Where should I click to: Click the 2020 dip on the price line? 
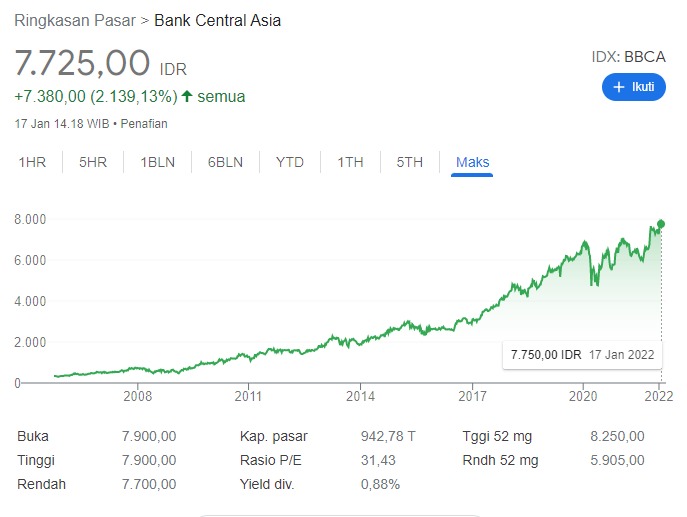click(596, 282)
